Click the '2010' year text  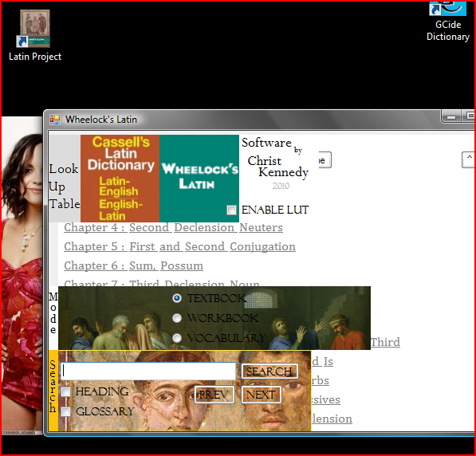(x=281, y=186)
